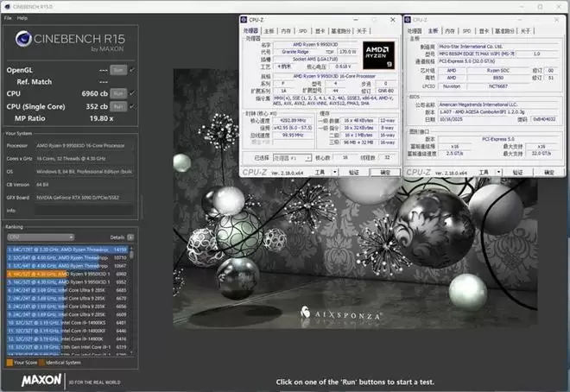Toggle the CPU (Single Core) test checkbox
570x392 pixels.
tap(132, 105)
